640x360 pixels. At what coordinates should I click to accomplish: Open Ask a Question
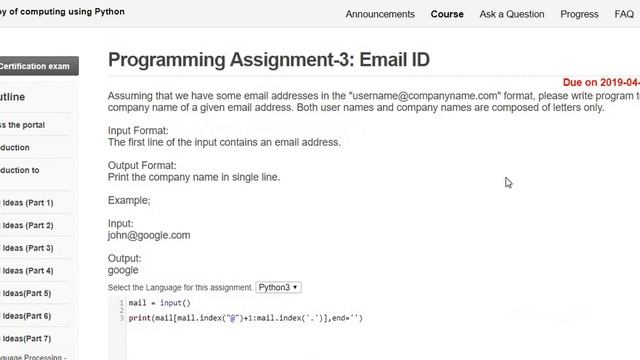(x=512, y=14)
